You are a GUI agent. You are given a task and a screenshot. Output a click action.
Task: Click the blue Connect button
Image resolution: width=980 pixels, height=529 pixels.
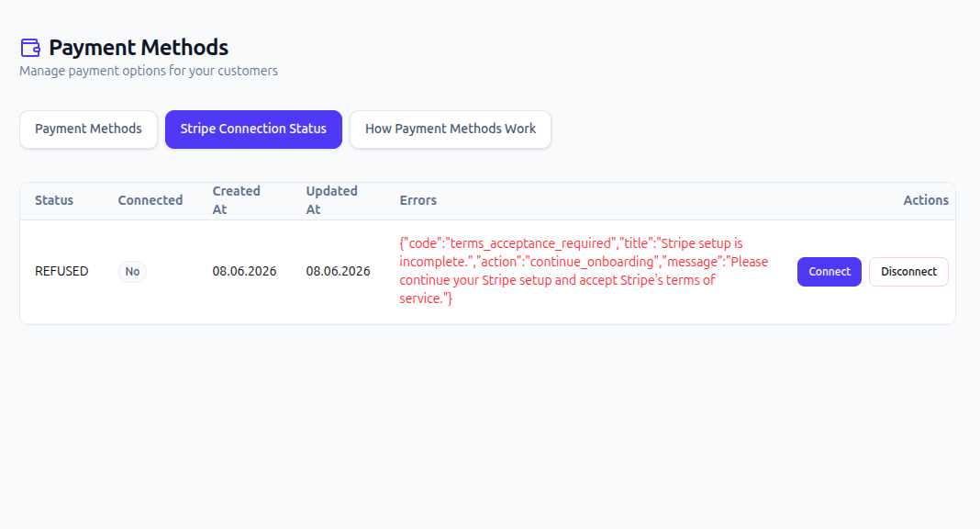click(x=829, y=271)
